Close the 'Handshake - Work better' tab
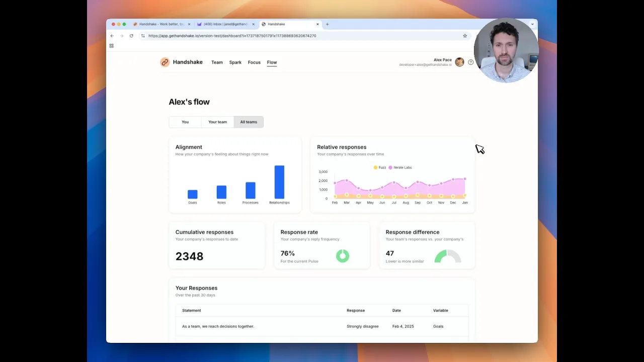 point(189,24)
